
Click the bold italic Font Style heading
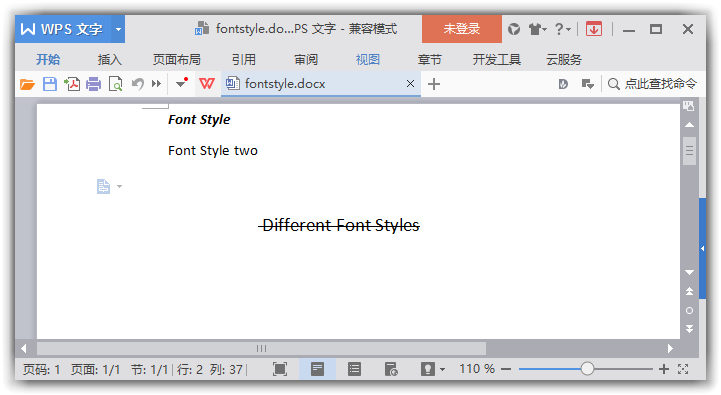[199, 120]
